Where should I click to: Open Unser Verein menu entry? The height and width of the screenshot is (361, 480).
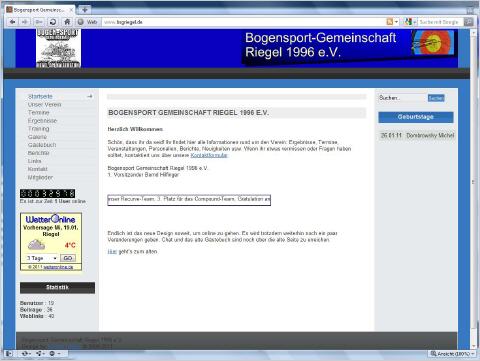pos(44,105)
